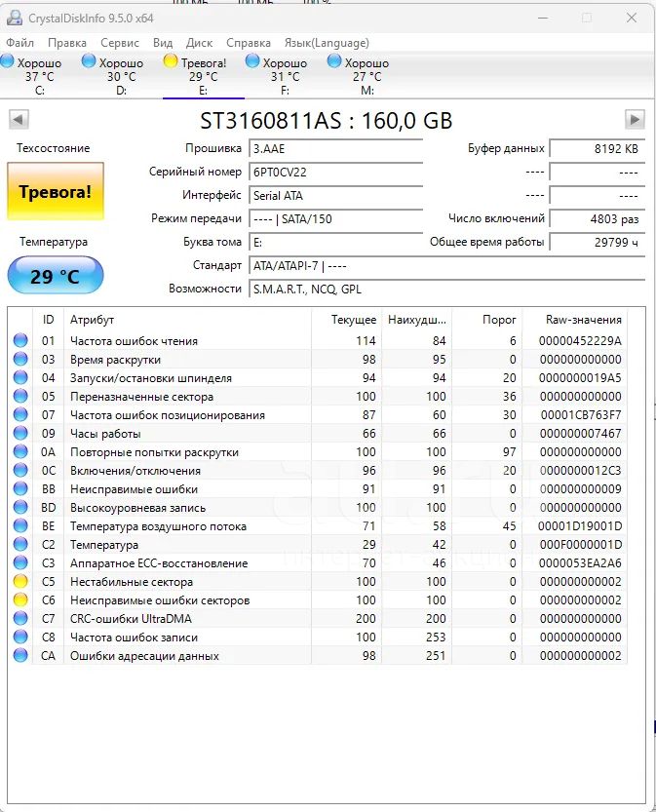Go to next disk with right arrow

coord(635,120)
